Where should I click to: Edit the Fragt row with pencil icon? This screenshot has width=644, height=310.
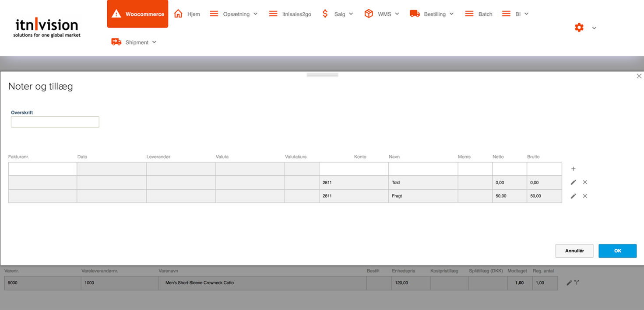pyautogui.click(x=573, y=196)
